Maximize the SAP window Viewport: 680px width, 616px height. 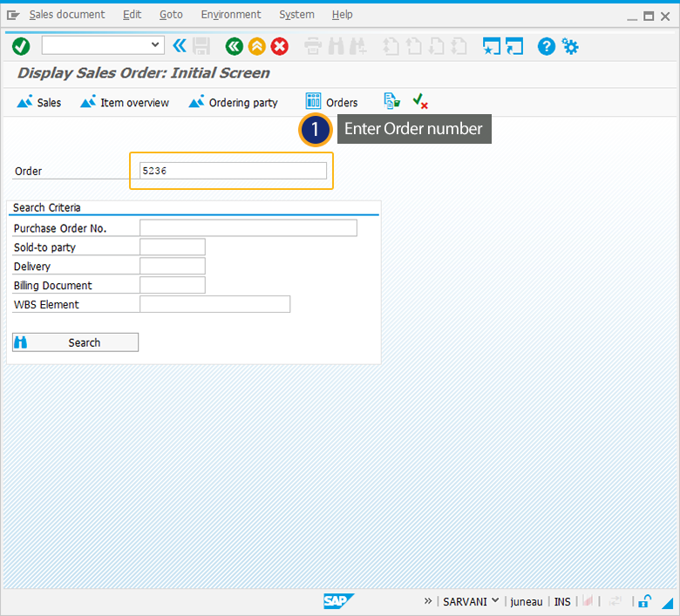(649, 17)
